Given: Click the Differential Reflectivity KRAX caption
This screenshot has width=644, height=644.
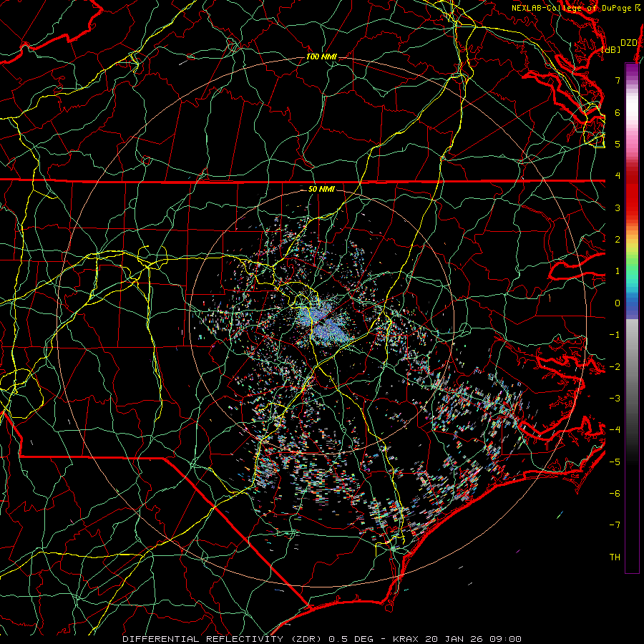Looking at the screenshot, I should (322, 639).
